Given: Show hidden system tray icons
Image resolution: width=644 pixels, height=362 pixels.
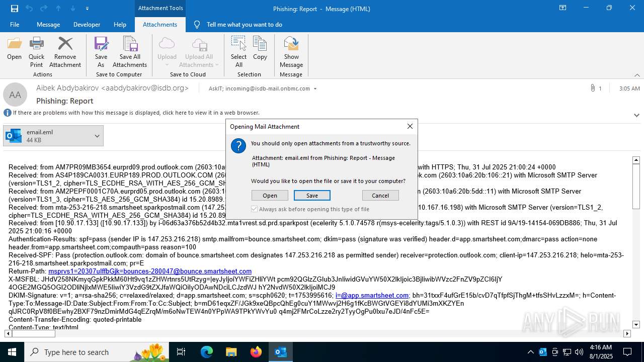Looking at the screenshot, I should 531,352.
